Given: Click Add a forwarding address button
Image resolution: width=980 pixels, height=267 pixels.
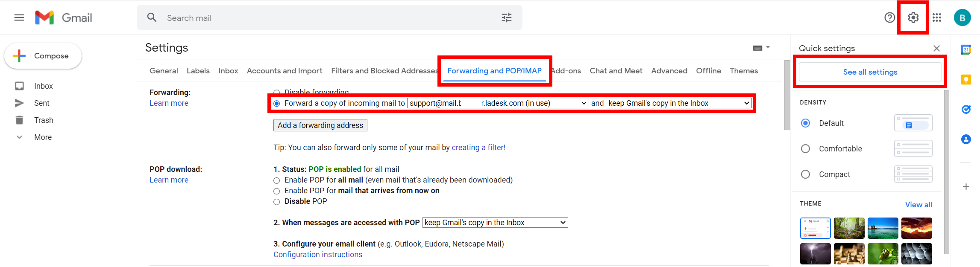Looking at the screenshot, I should tap(320, 125).
